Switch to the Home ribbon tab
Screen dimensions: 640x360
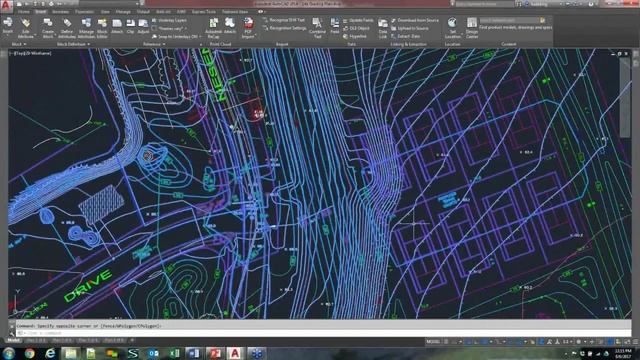click(23, 12)
